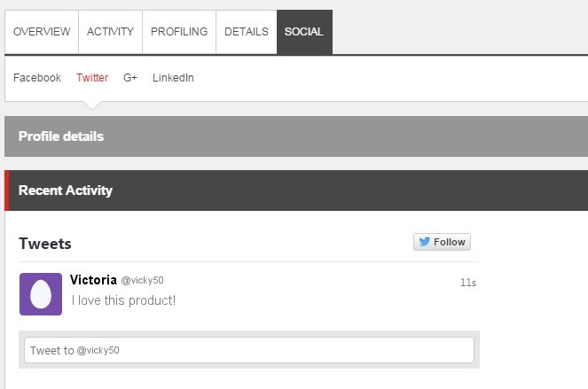Select the Twitter sub-tab
The image size is (588, 389).
click(92, 78)
